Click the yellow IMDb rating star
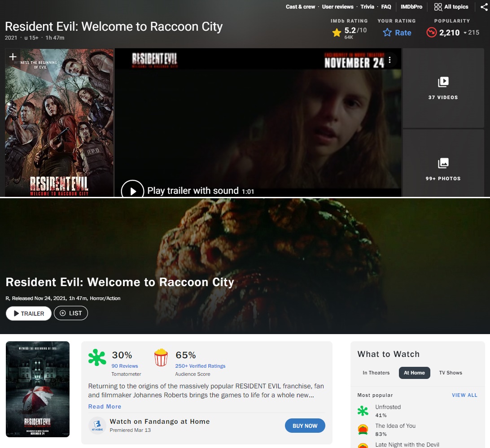 point(337,32)
